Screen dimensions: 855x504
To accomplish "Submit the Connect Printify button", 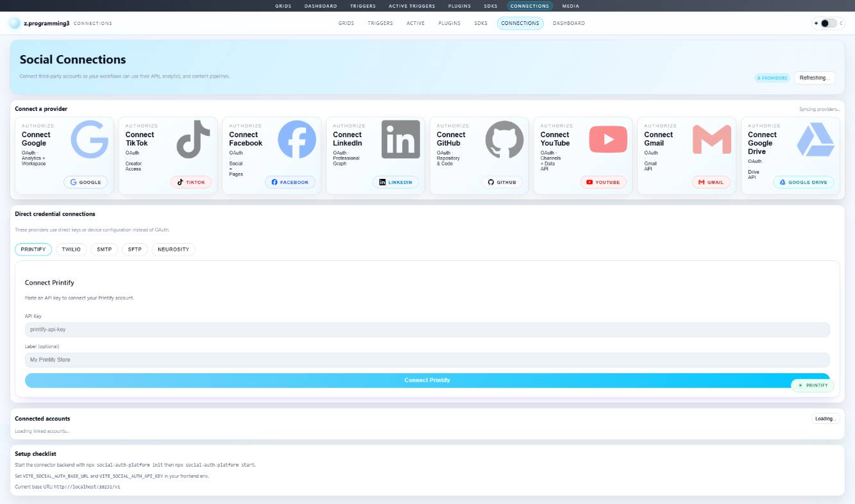I will pos(427,380).
